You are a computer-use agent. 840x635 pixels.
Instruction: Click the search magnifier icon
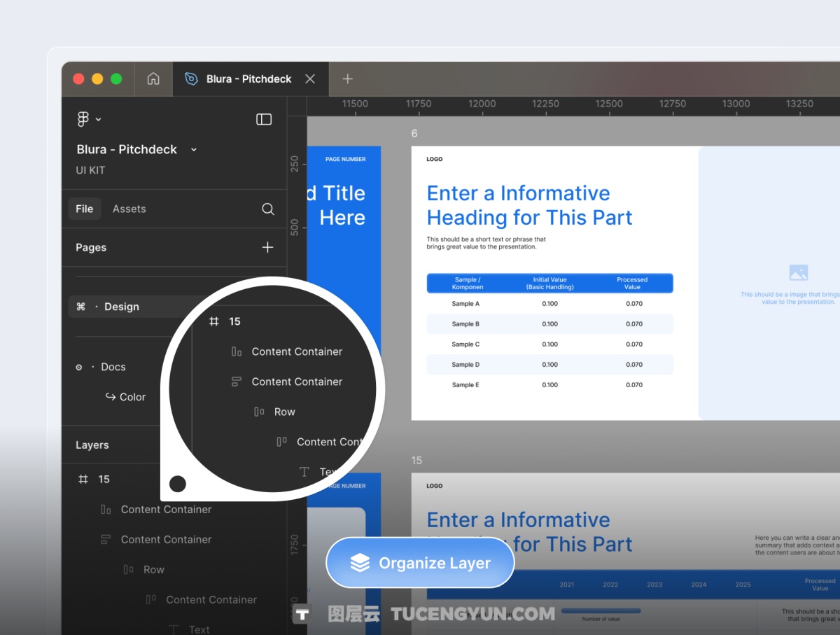[267, 209]
